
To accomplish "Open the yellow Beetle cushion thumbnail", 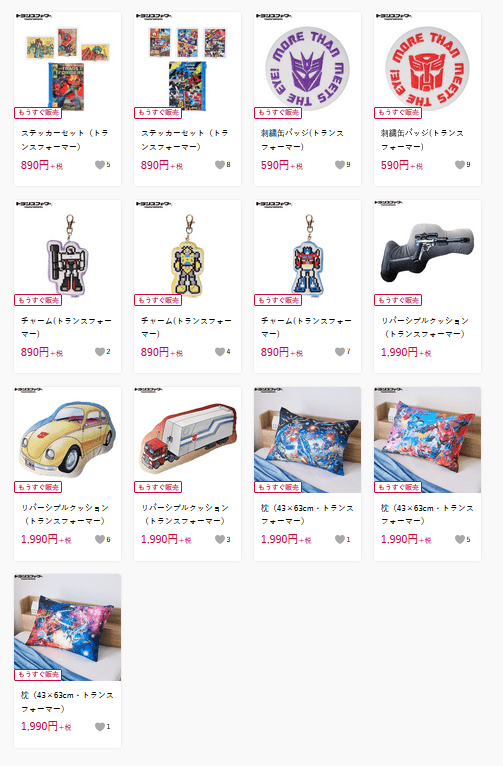I will point(67,439).
